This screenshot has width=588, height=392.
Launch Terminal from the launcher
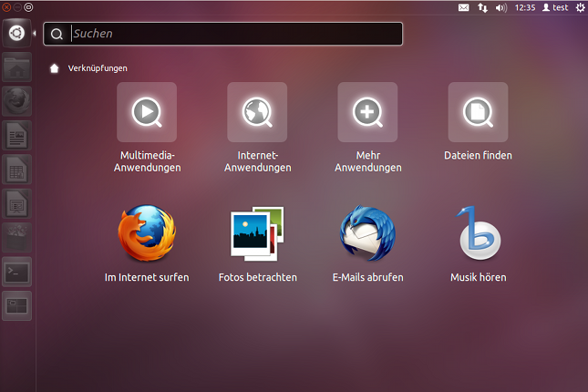point(16,272)
